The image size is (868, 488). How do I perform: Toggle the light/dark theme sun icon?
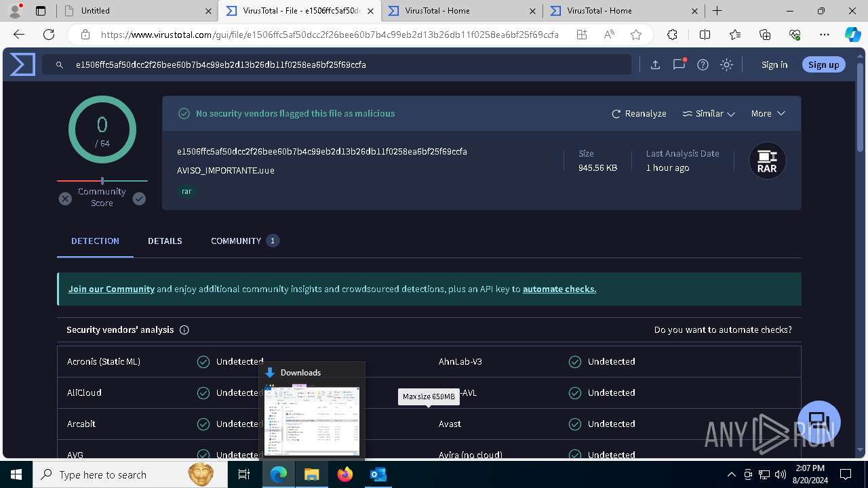[727, 65]
